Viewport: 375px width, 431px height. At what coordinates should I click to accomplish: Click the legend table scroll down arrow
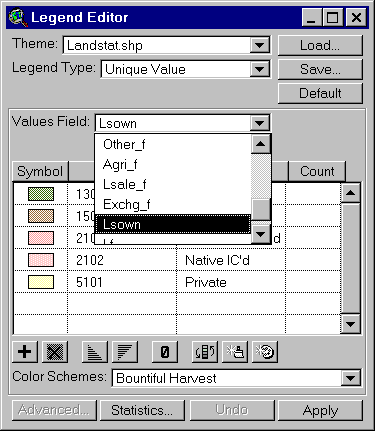click(x=350, y=324)
